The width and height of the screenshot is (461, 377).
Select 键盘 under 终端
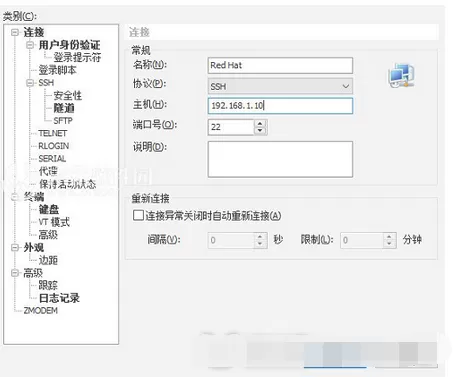point(49,209)
